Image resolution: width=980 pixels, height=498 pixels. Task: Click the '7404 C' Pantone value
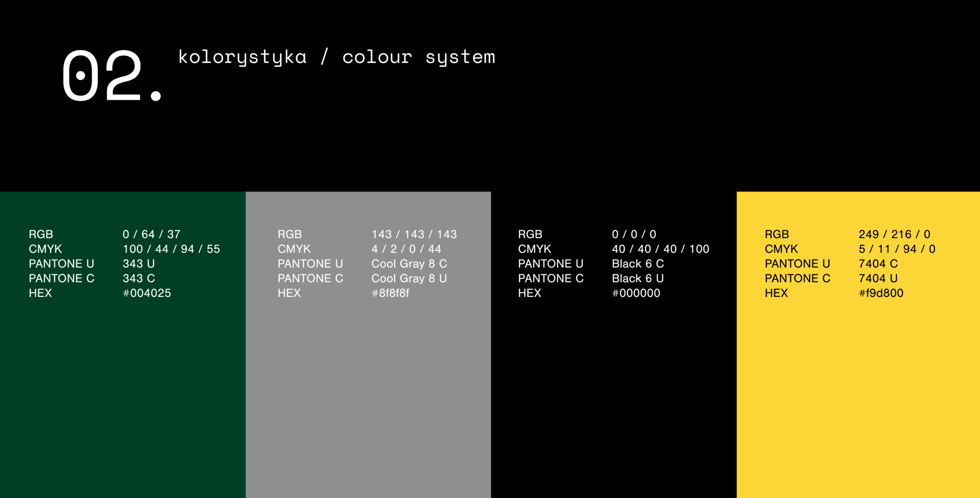pyautogui.click(x=878, y=264)
